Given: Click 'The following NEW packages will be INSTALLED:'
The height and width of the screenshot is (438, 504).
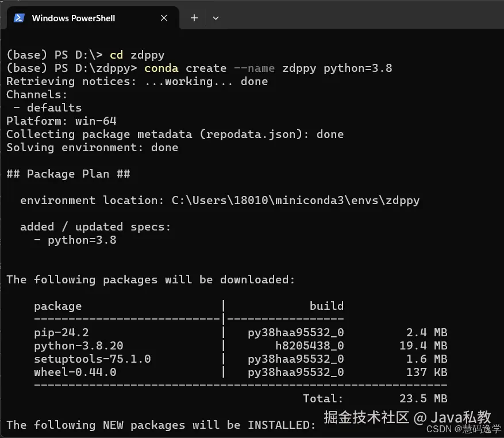Looking at the screenshot, I should 161,425.
